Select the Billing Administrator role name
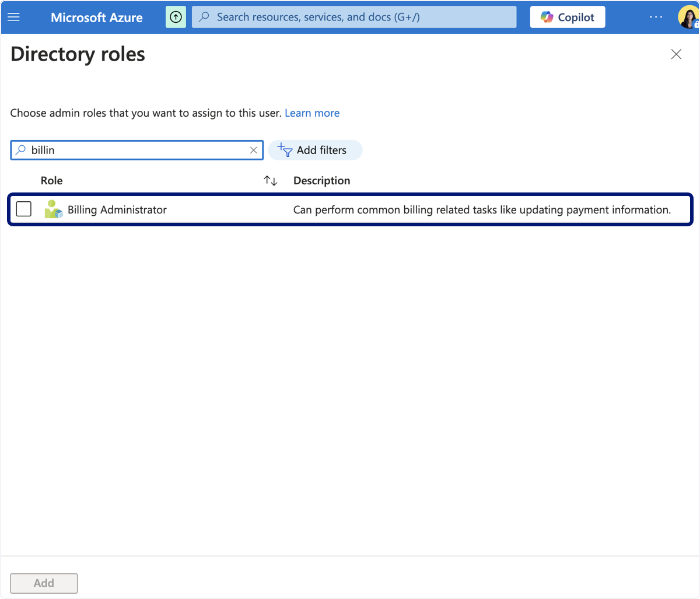The width and height of the screenshot is (700, 599). pos(117,210)
